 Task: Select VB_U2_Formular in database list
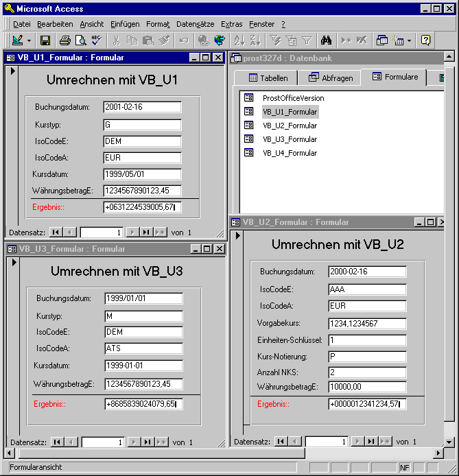290,126
